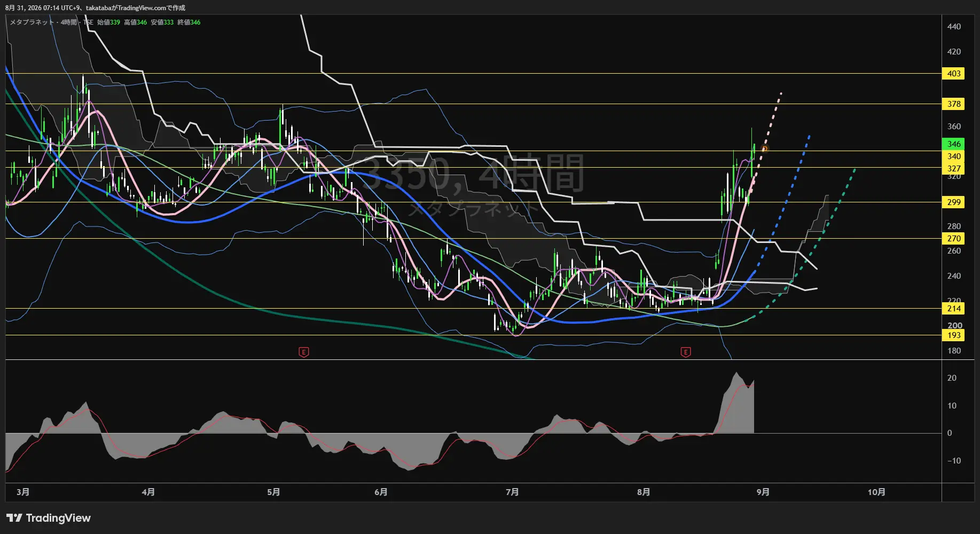This screenshot has width=980, height=534.
Task: Click the 5月 label on time axis
Action: (273, 492)
